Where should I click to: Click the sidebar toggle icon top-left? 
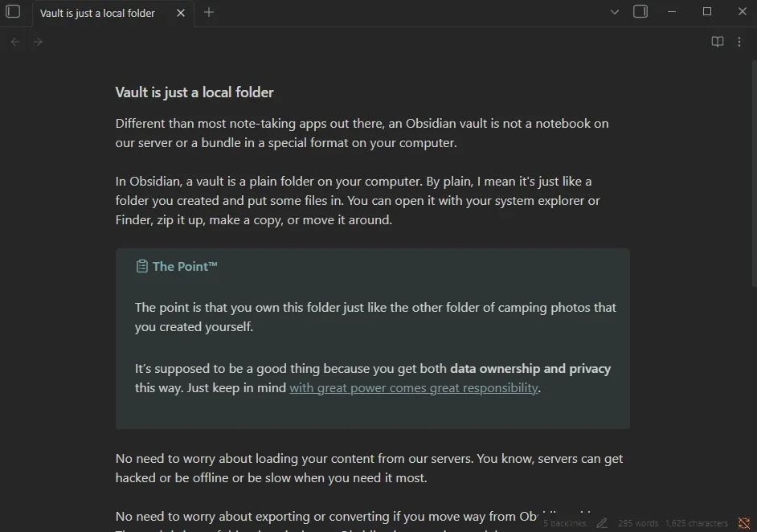14,12
